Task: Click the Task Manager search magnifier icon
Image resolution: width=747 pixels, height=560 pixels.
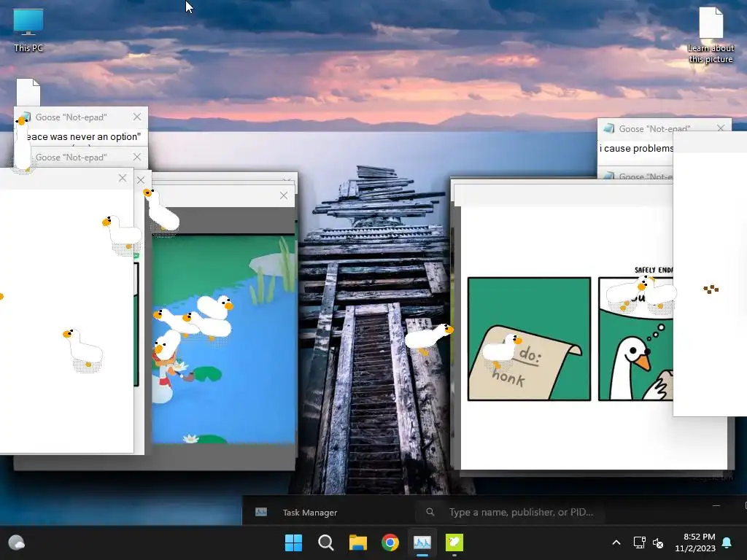Action: click(430, 512)
